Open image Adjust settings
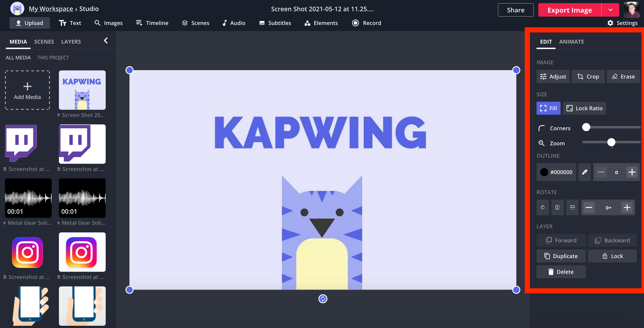Screen dimensions: 644x328 553,77
